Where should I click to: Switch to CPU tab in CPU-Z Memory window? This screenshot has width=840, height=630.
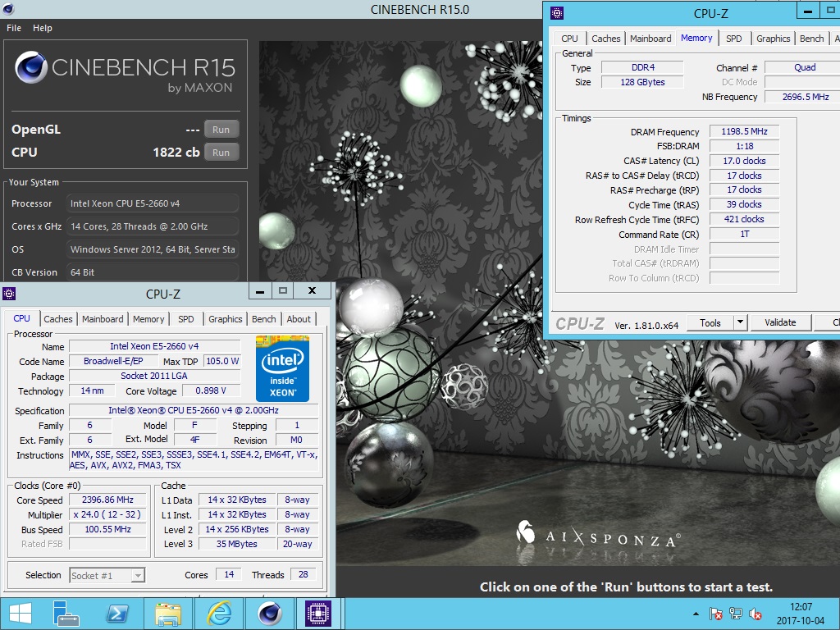569,39
